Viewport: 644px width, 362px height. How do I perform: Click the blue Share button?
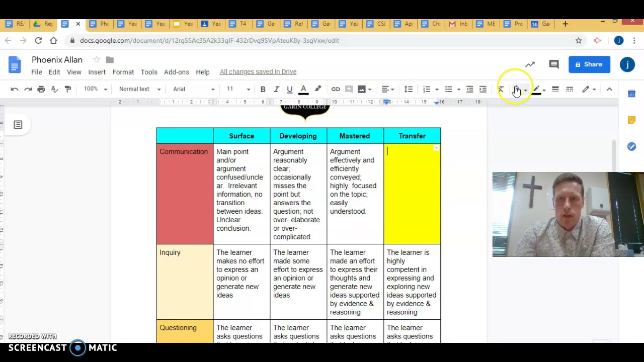click(x=589, y=64)
